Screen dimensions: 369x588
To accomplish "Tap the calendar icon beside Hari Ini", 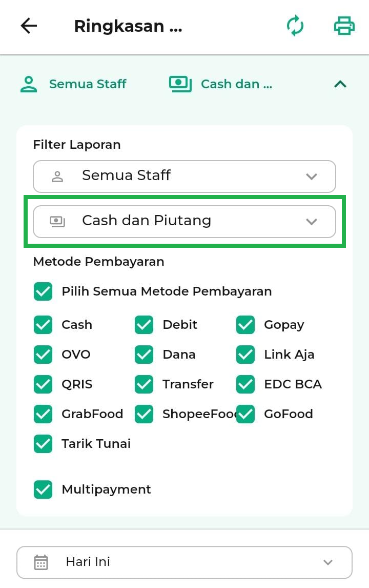I will tap(41, 562).
